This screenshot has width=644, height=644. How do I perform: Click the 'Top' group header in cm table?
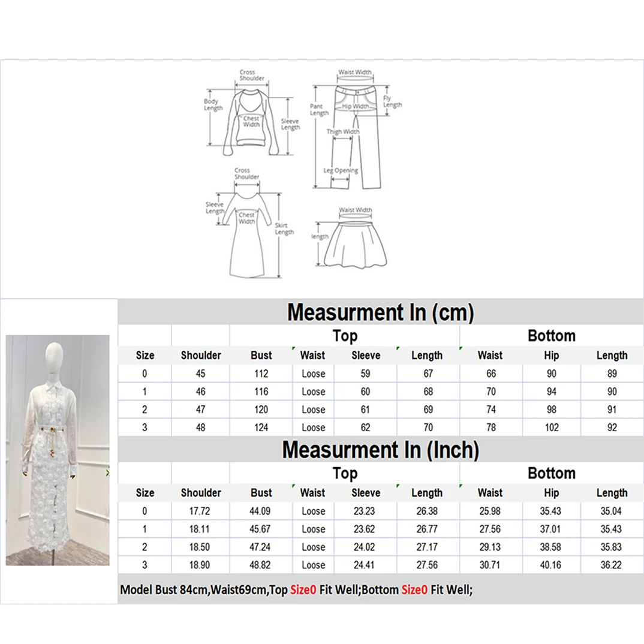point(345,336)
